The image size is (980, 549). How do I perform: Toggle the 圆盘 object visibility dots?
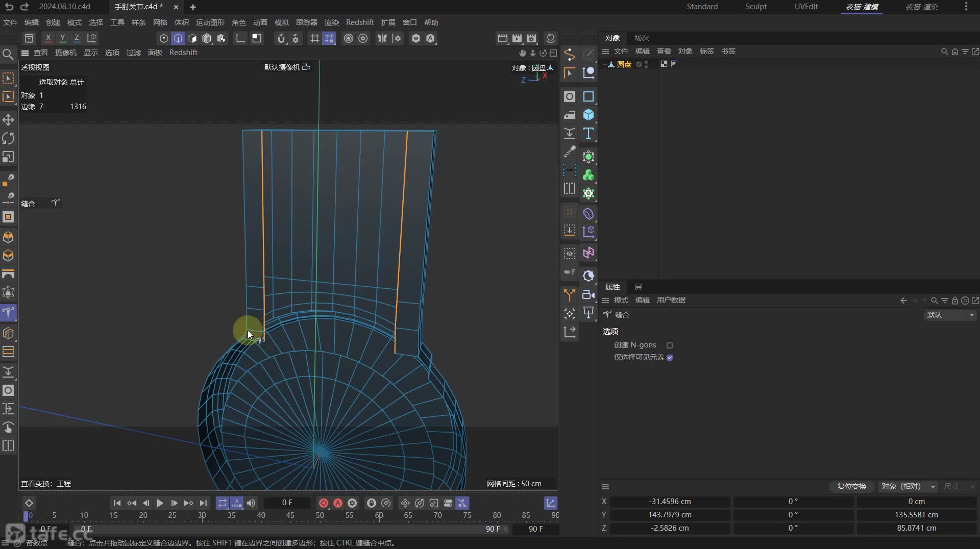647,64
